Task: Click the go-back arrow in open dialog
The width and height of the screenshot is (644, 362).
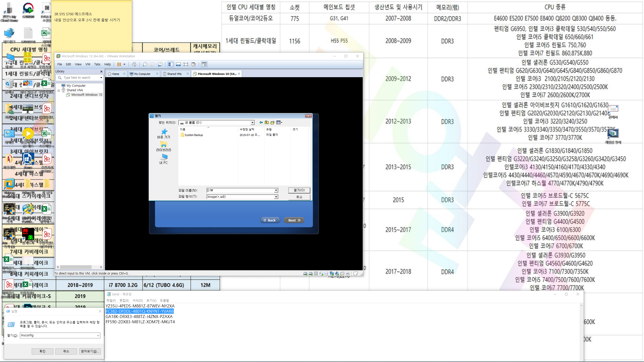Action: [261, 122]
